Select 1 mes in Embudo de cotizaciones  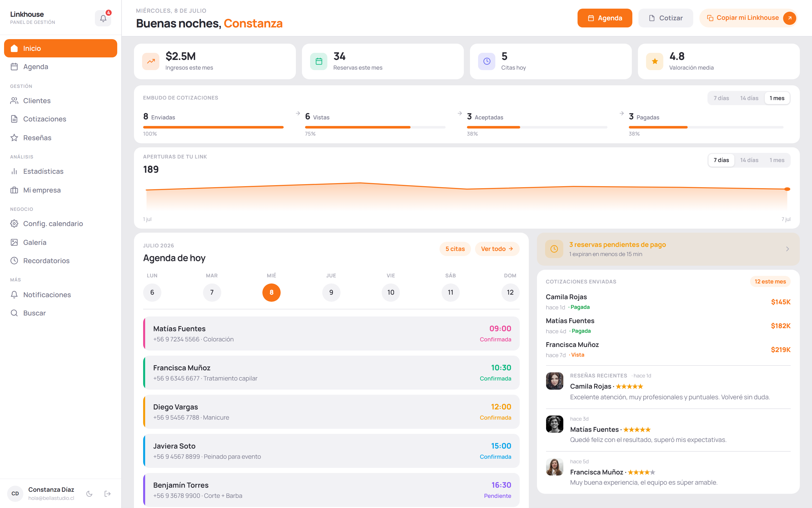pos(777,98)
